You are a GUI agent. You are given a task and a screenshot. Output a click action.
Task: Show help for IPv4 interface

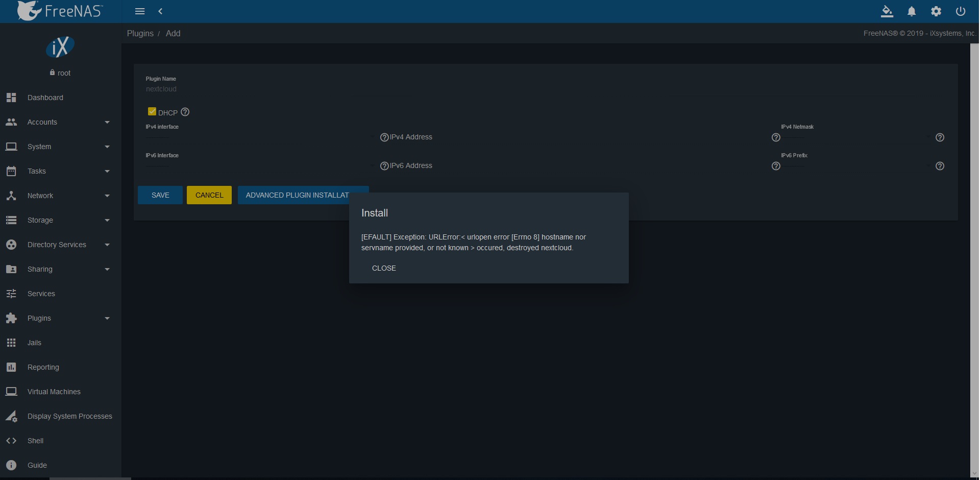pyautogui.click(x=384, y=137)
